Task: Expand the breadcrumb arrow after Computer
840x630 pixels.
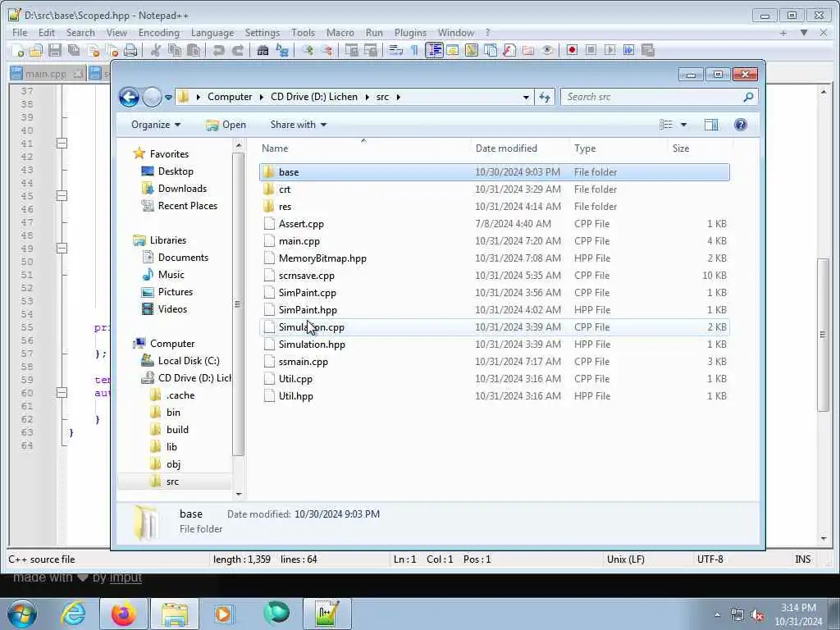Action: (x=262, y=97)
